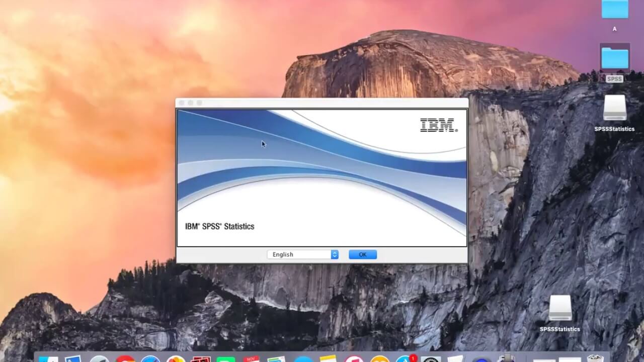
Task: Click the Calendar icon showing NOV in Dock
Action: pyautogui.click(x=251, y=358)
